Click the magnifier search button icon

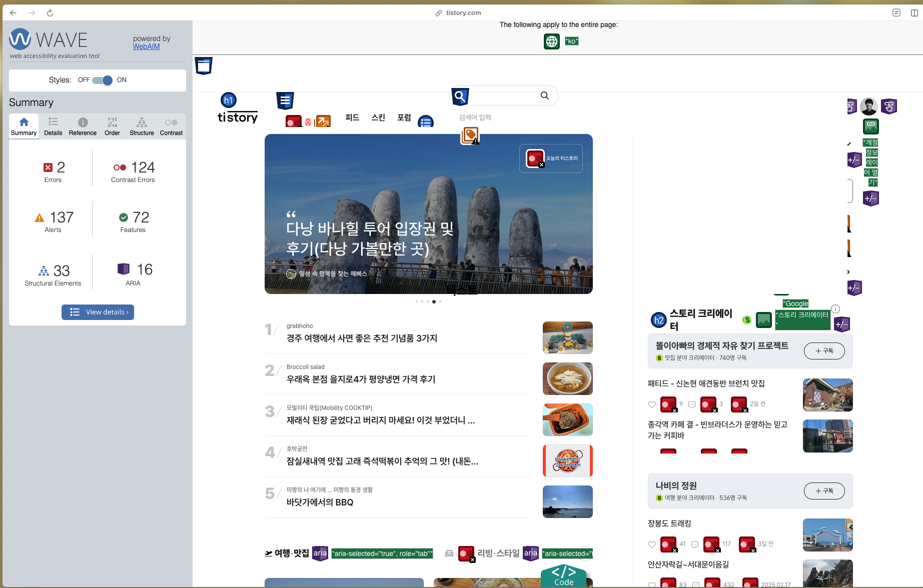click(x=545, y=95)
